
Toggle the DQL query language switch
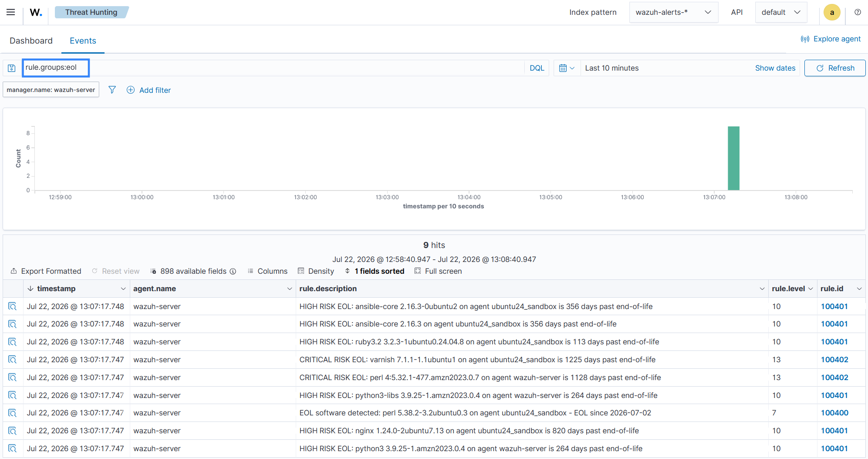[537, 68]
